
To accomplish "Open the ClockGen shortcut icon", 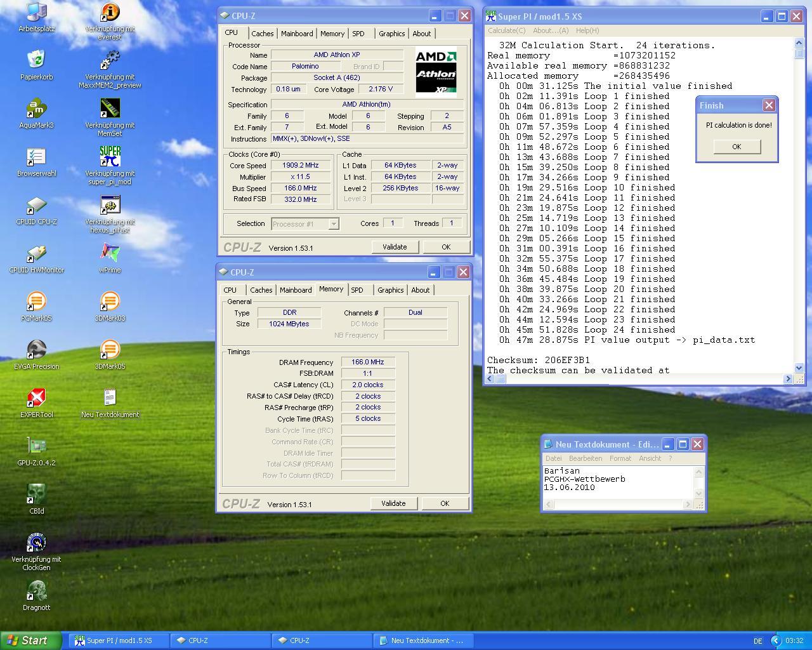I will (x=37, y=551).
